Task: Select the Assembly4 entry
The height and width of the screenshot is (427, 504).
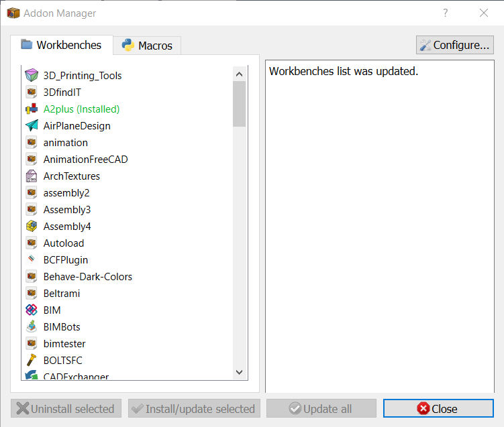Action: pyautogui.click(x=67, y=227)
